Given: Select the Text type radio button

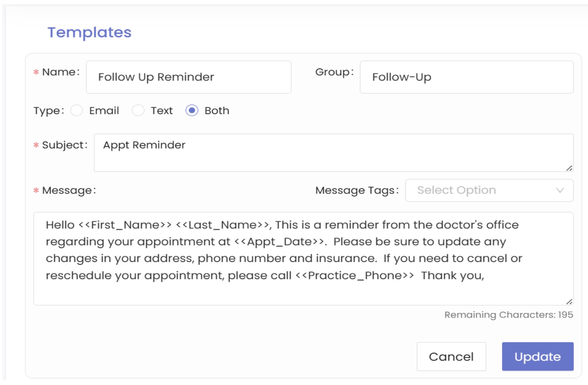Looking at the screenshot, I should pyautogui.click(x=138, y=111).
